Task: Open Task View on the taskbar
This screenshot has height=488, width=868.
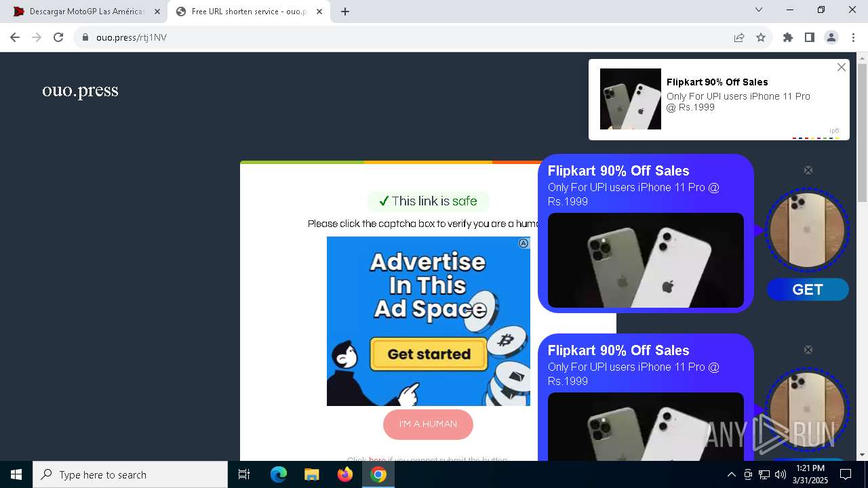Action: 244,474
